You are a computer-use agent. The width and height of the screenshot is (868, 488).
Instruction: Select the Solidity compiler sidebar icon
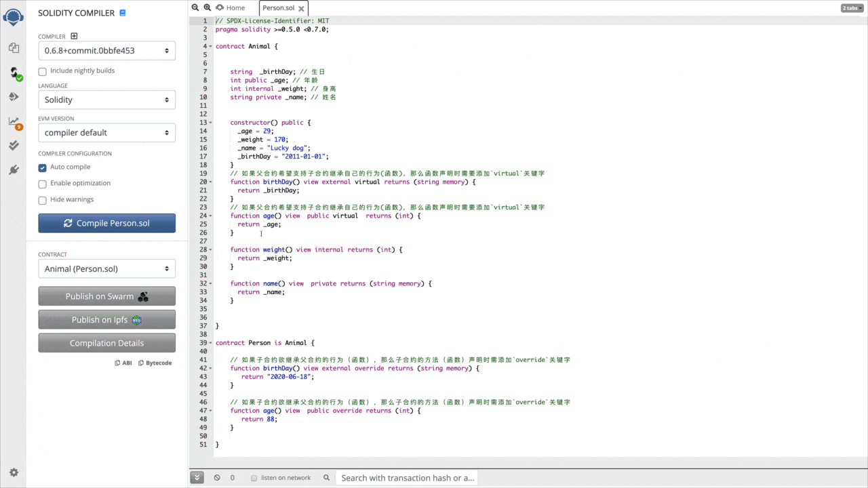[x=14, y=73]
